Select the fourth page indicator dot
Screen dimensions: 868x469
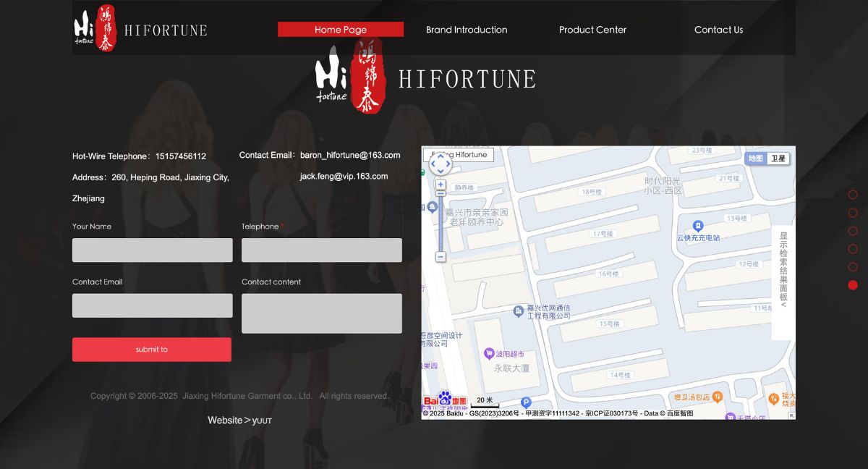pos(853,249)
